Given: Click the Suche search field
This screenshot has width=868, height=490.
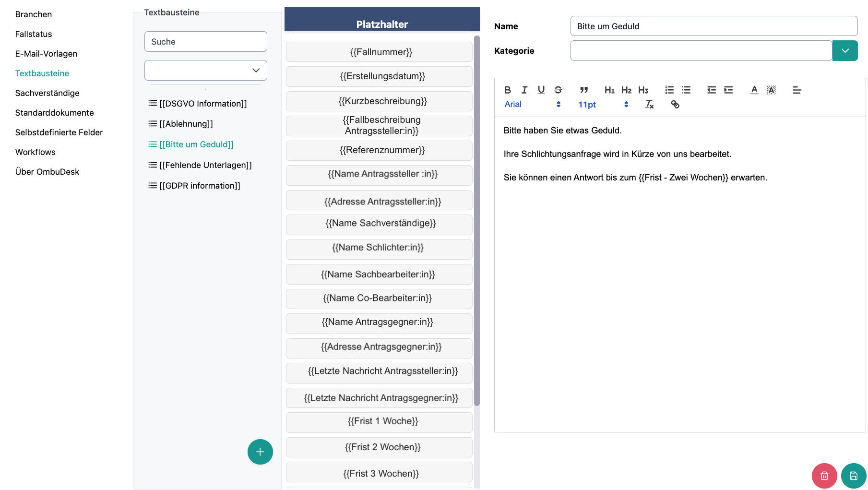Looking at the screenshot, I should point(206,42).
